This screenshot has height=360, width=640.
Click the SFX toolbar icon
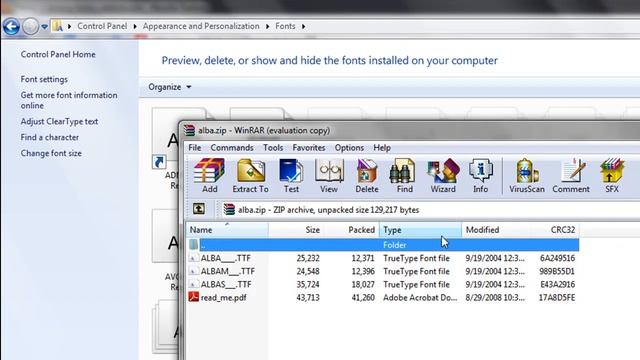tap(612, 176)
